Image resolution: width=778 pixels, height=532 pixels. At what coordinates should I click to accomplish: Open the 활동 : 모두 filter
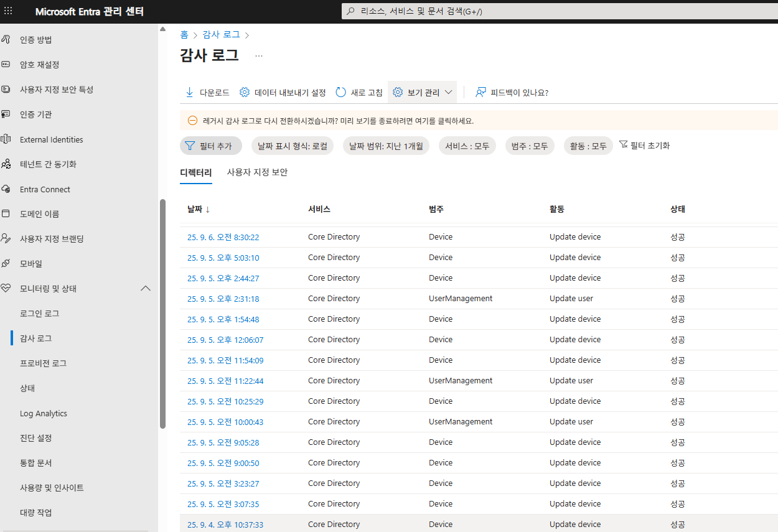(588, 146)
